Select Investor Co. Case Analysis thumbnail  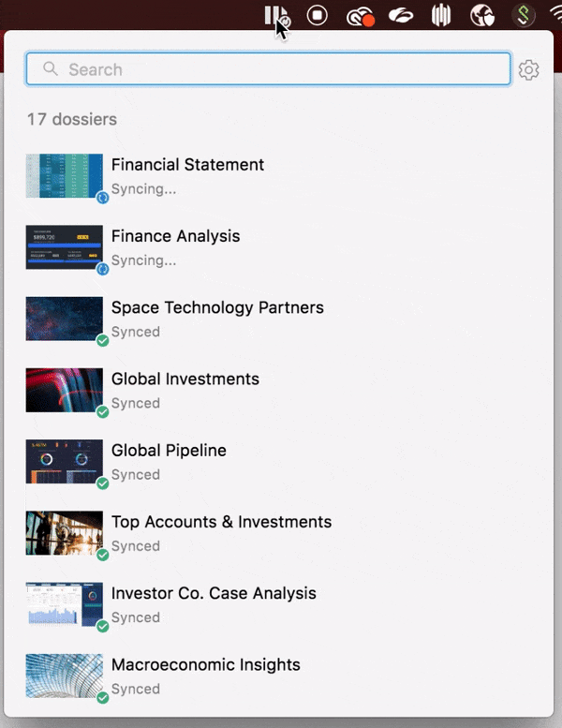click(x=65, y=604)
